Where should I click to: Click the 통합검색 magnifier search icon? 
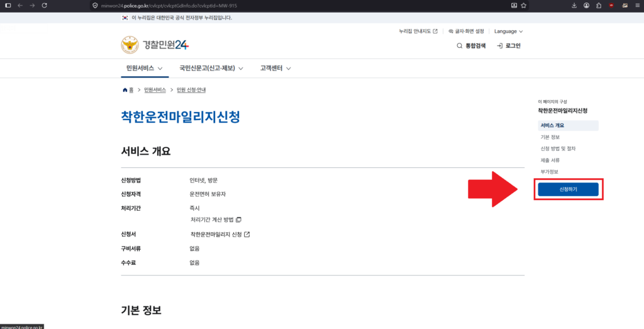pos(460,46)
